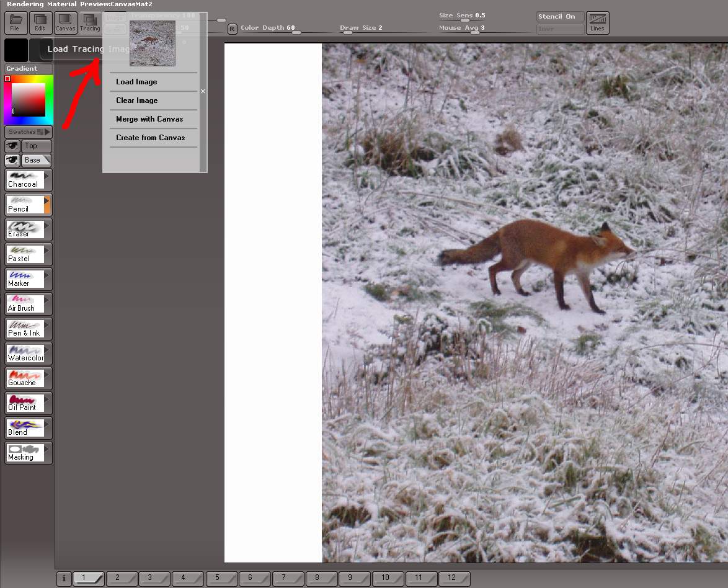Viewport: 728px width, 588px height.
Task: Toggle Base layer eye visibility
Action: [12, 160]
